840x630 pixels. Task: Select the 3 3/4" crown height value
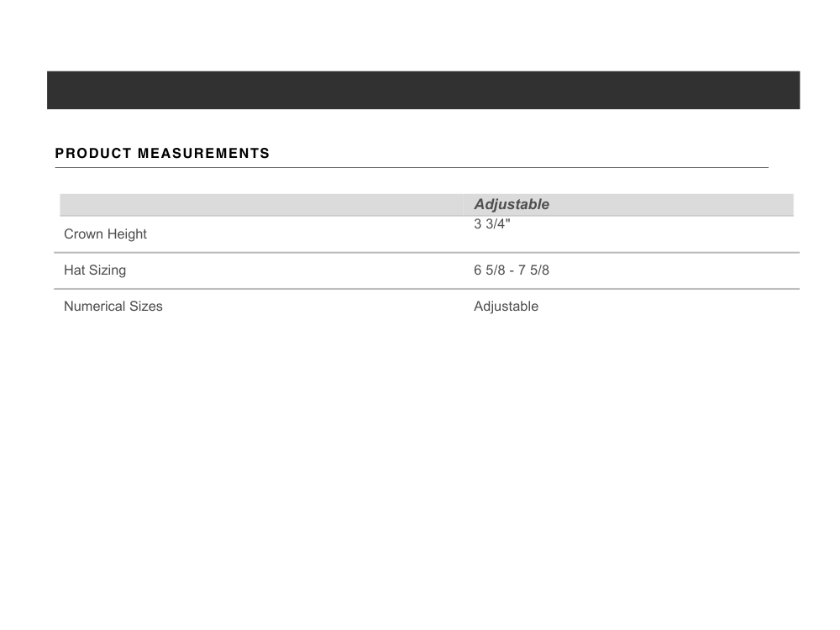492,224
